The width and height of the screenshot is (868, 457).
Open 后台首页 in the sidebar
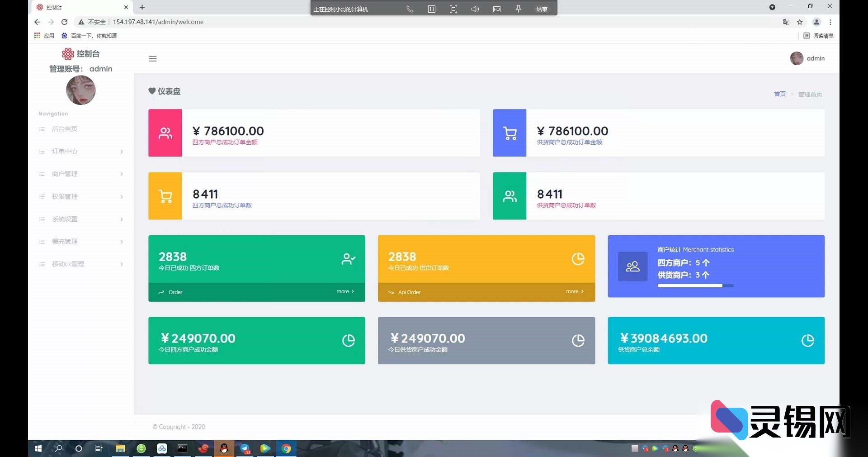65,129
